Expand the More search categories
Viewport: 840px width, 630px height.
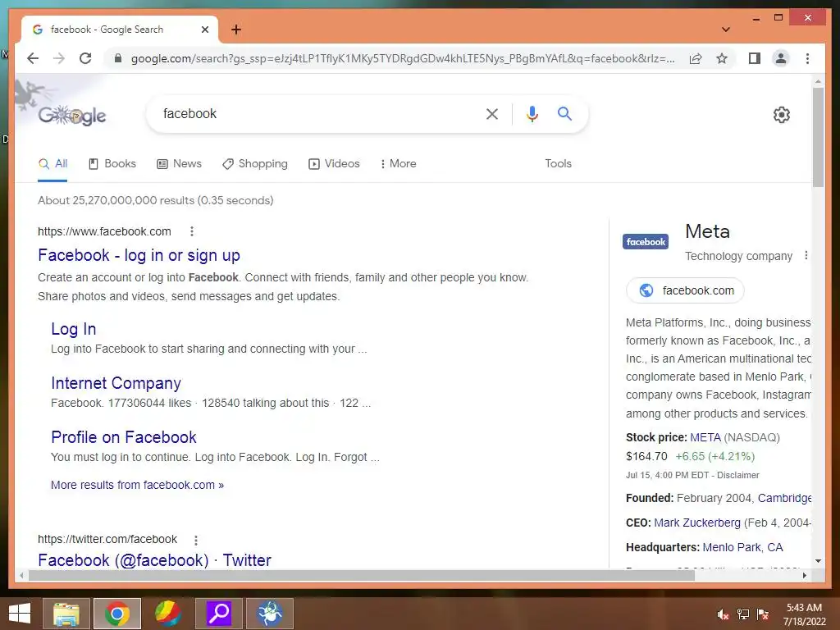(398, 164)
